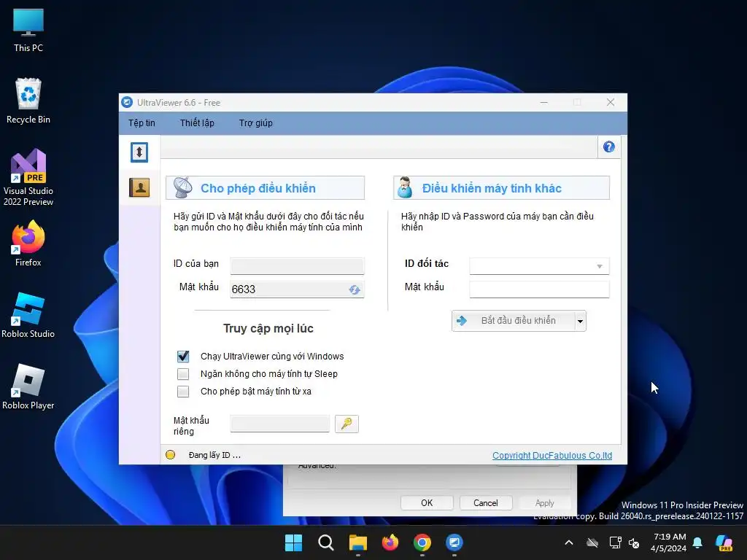Screen dimensions: 747x560
Task: Open the Copyright DucFabulous Co.ltd link
Action: click(x=552, y=455)
